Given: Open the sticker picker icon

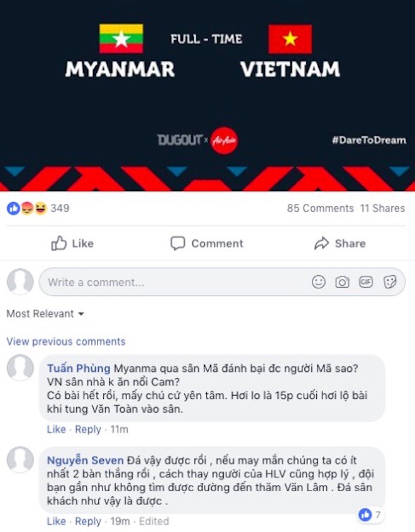Looking at the screenshot, I should click(x=390, y=282).
